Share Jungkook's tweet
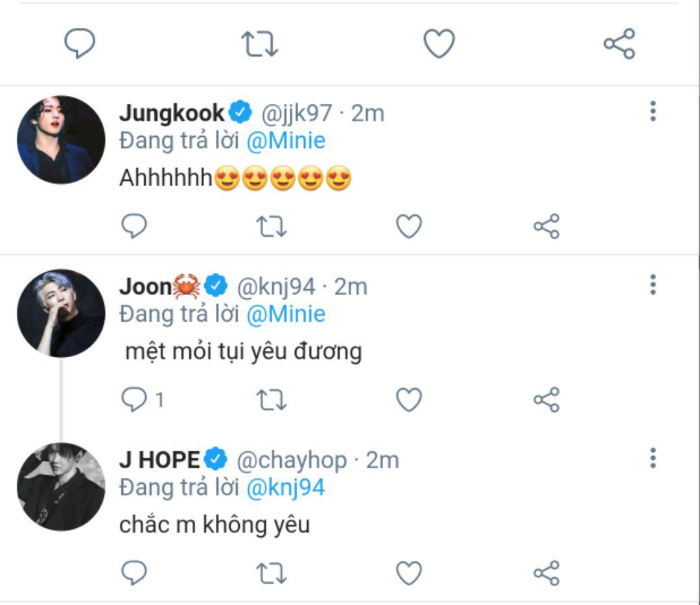700x605 pixels. (x=546, y=226)
